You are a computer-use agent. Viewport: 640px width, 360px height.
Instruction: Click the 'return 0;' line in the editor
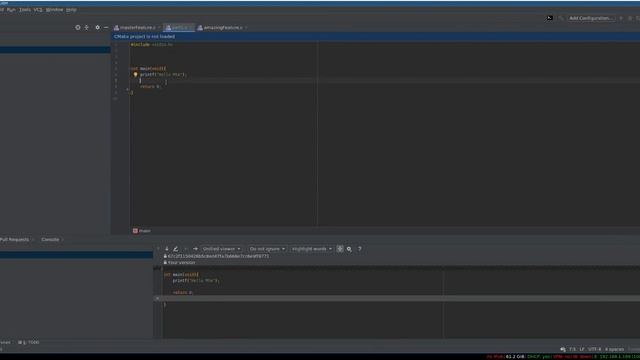pos(150,87)
